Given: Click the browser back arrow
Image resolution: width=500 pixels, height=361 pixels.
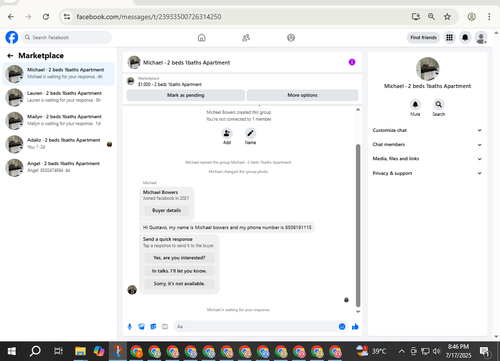Looking at the screenshot, I should (11, 17).
